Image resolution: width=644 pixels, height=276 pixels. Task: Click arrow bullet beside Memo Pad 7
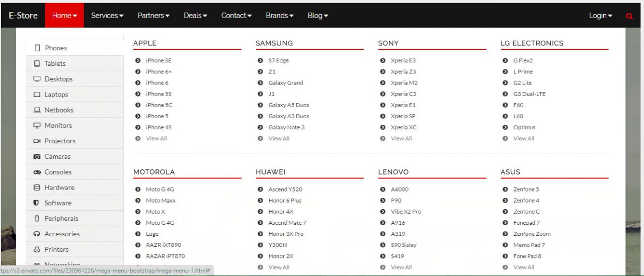pyautogui.click(x=505, y=245)
